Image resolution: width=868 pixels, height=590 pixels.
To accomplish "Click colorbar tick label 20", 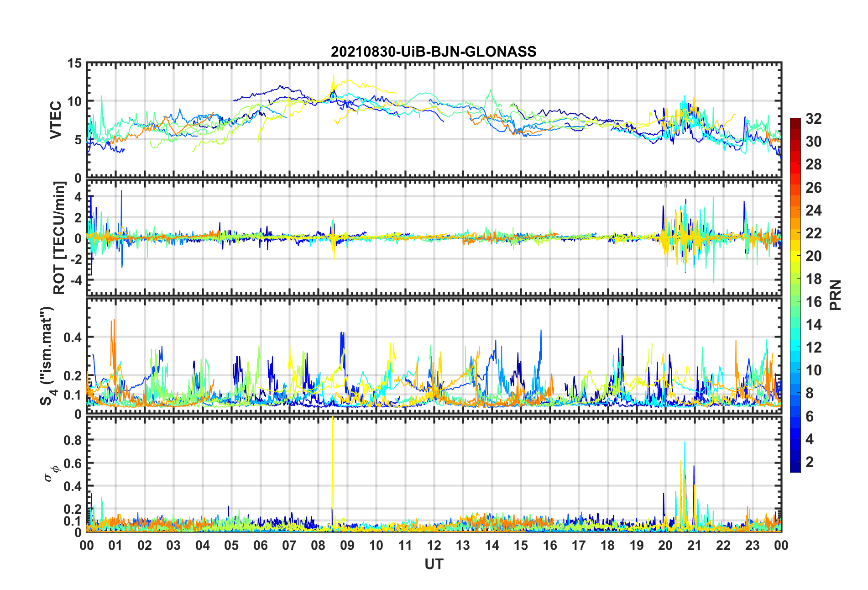I will tap(814, 256).
